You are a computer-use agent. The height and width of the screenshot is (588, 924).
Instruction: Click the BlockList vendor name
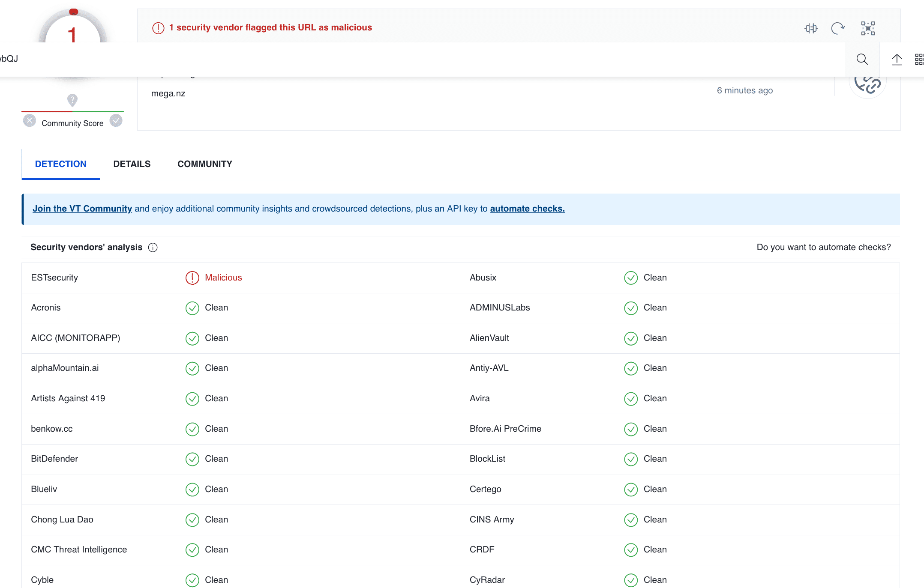pos(487,459)
